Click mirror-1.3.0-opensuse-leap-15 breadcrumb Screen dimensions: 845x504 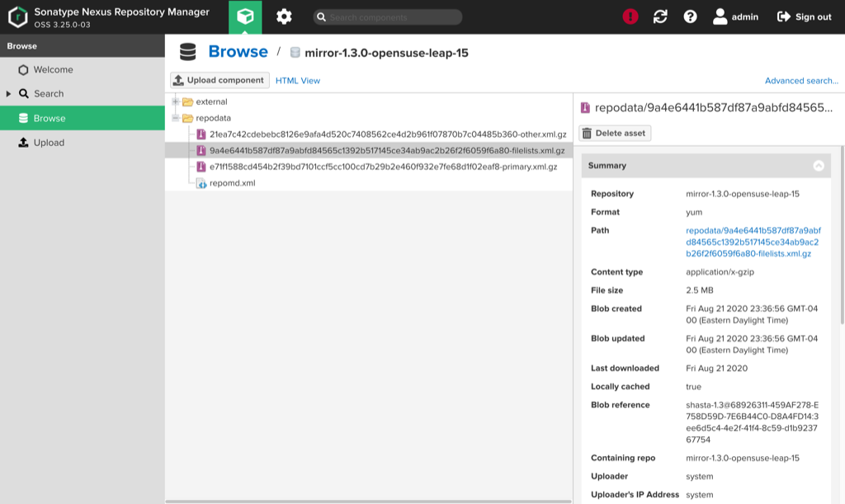pyautogui.click(x=386, y=53)
